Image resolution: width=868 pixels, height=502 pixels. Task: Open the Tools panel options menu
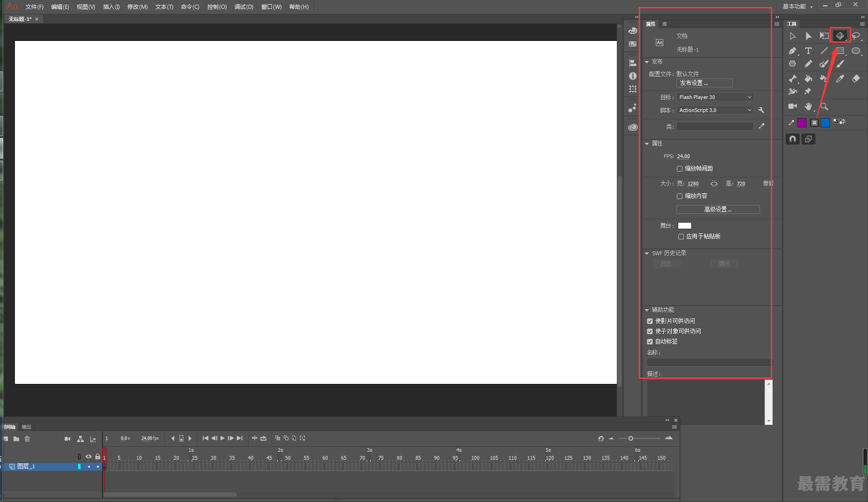[862, 24]
